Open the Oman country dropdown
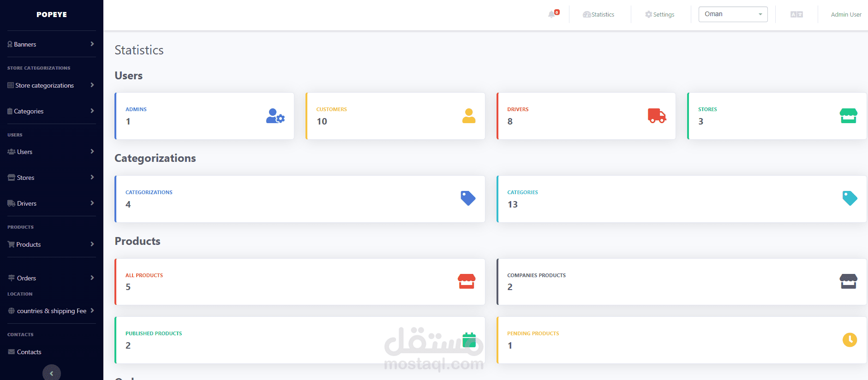The image size is (868, 380). (733, 14)
